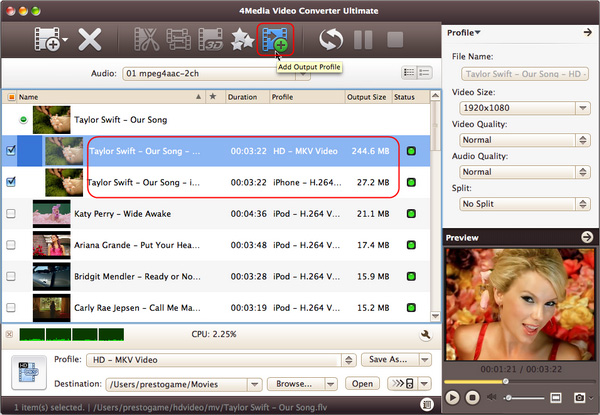This screenshot has height=415, width=600.
Task: Click the preview playback progress slider
Action: pos(506,381)
